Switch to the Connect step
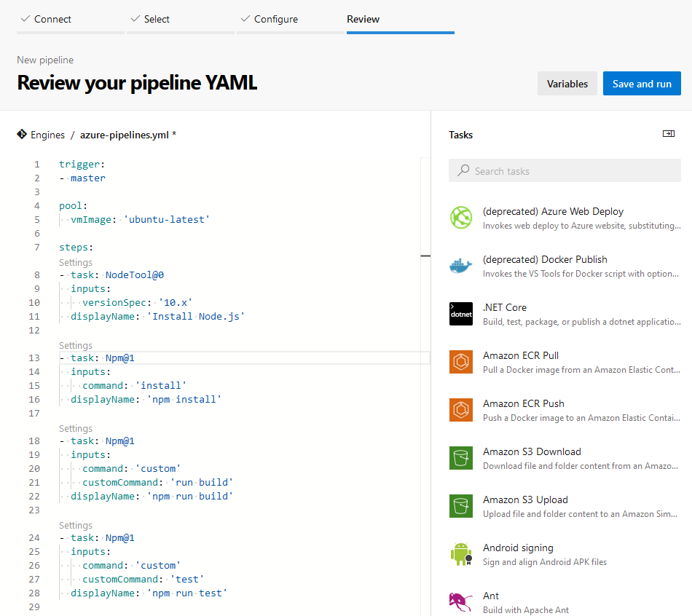692x616 pixels. click(x=51, y=19)
